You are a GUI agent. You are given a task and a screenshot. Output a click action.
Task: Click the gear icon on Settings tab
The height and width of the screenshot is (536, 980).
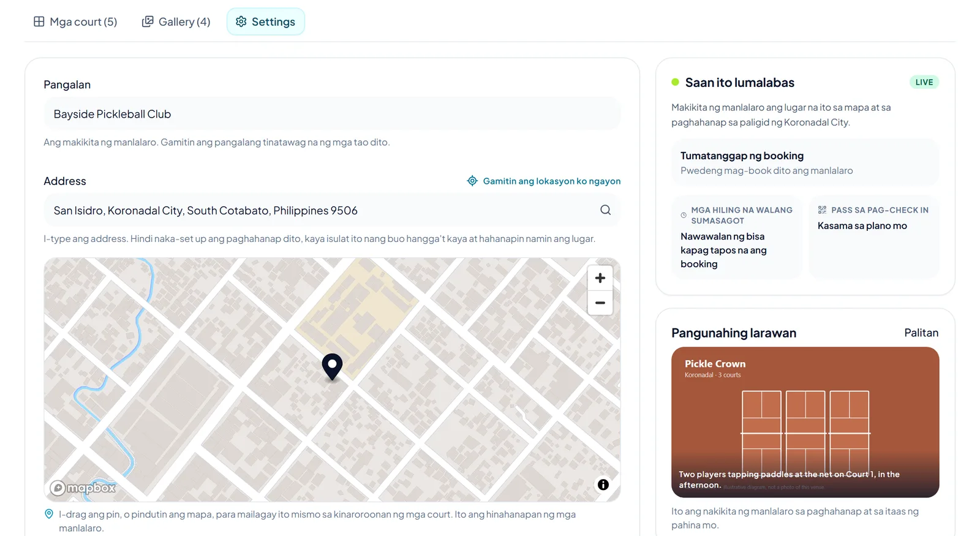coord(241,21)
